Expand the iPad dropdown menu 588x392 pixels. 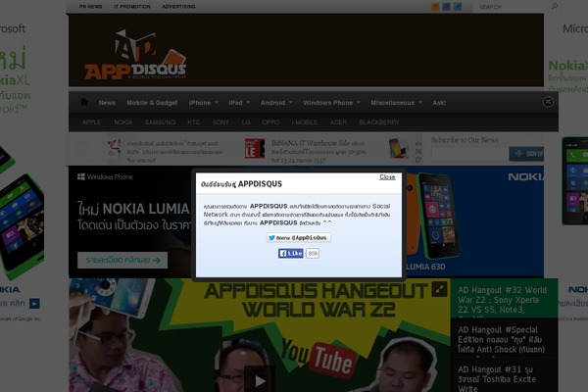click(x=239, y=102)
